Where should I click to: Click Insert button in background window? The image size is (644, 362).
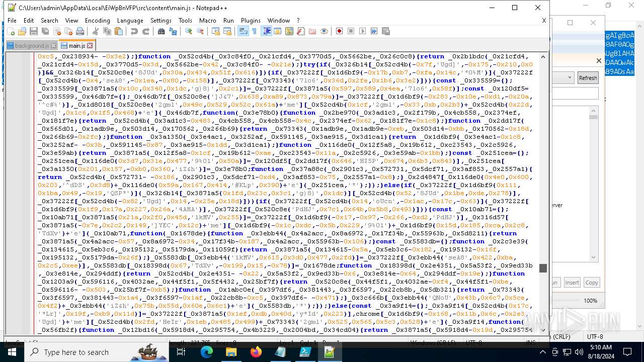pyautogui.click(x=572, y=283)
